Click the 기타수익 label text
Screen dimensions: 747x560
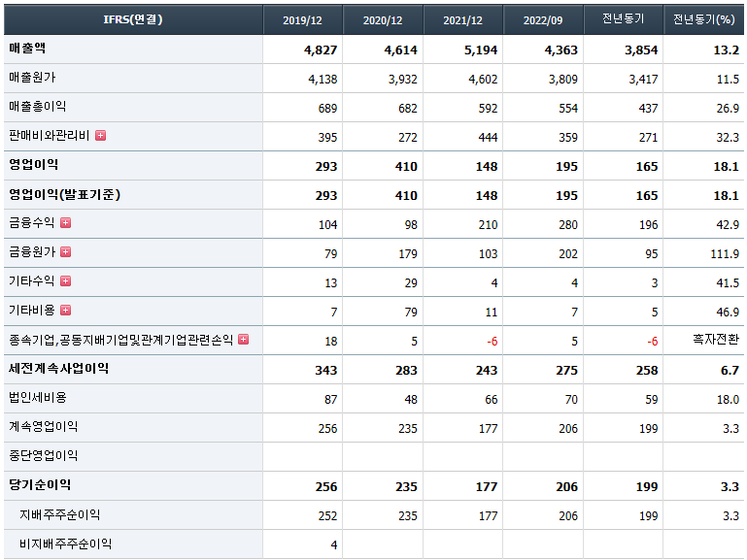31,281
